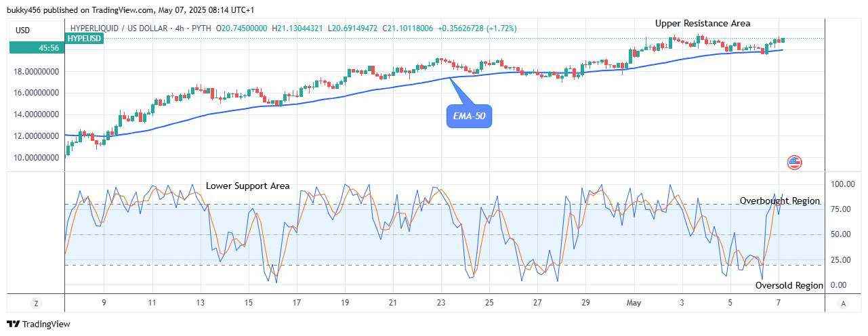The image size is (868, 336).
Task: Click the 50.00 oscillator scale value
Action: pyautogui.click(x=840, y=234)
